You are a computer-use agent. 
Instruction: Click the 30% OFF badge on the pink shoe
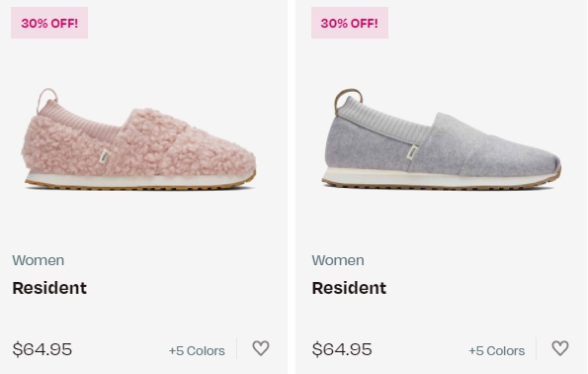49,23
